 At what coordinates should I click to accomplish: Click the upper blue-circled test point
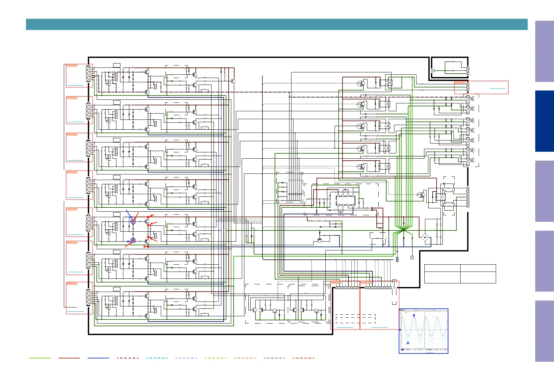pos(133,222)
